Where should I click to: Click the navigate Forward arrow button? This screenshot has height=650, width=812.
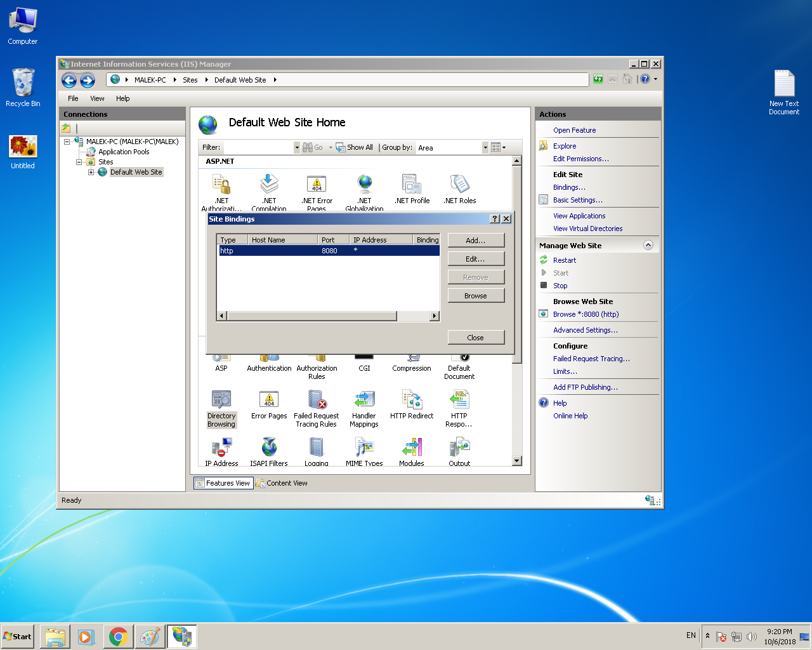88,80
